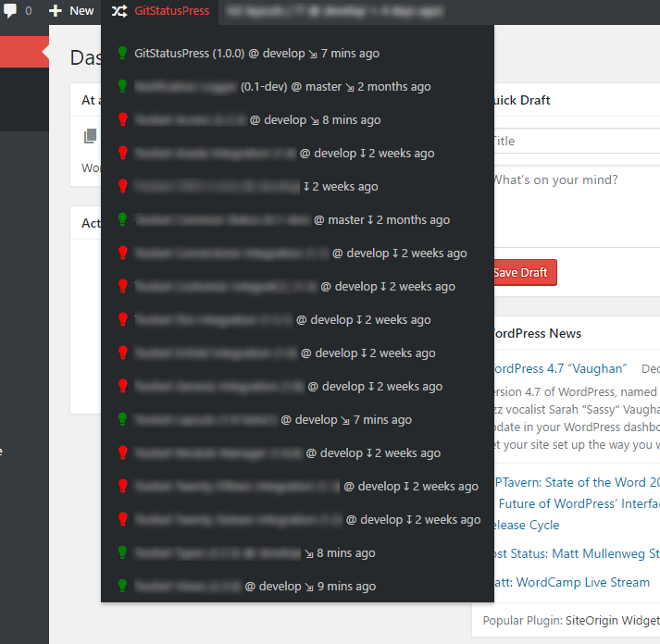This screenshot has height=644, width=660.
Task: Click the Quick Draft panel heading
Action: (522, 100)
